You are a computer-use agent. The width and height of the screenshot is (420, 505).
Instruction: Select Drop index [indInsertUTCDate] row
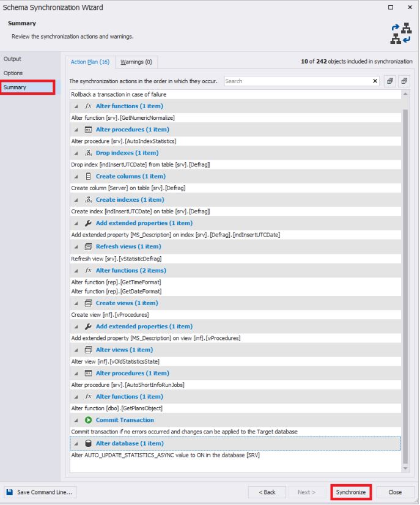point(235,164)
